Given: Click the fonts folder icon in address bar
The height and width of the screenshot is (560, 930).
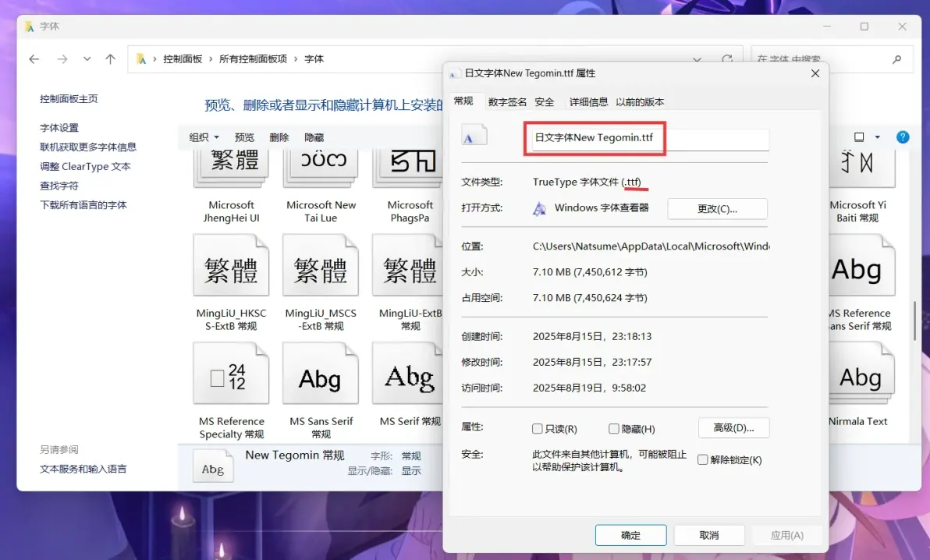Looking at the screenshot, I should point(141,58).
